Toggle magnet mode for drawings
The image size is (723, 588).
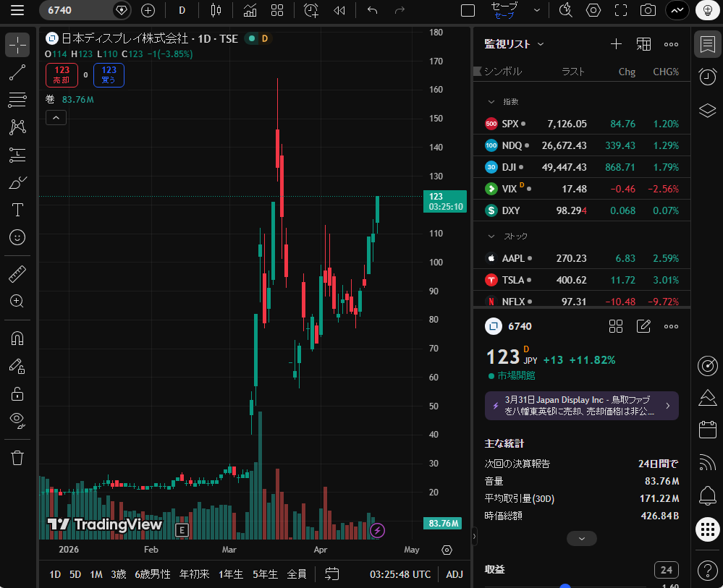coord(17,338)
